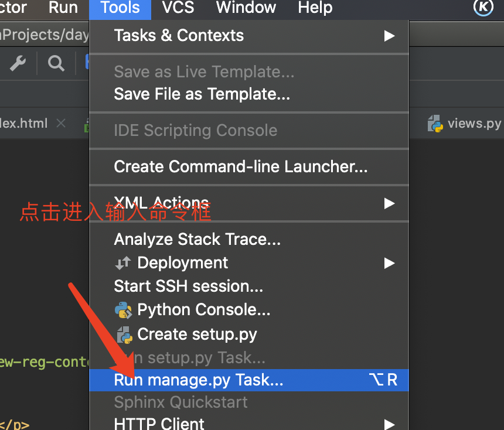Expand the XML Actions submenu arrow
The height and width of the screenshot is (430, 504).
click(x=389, y=203)
